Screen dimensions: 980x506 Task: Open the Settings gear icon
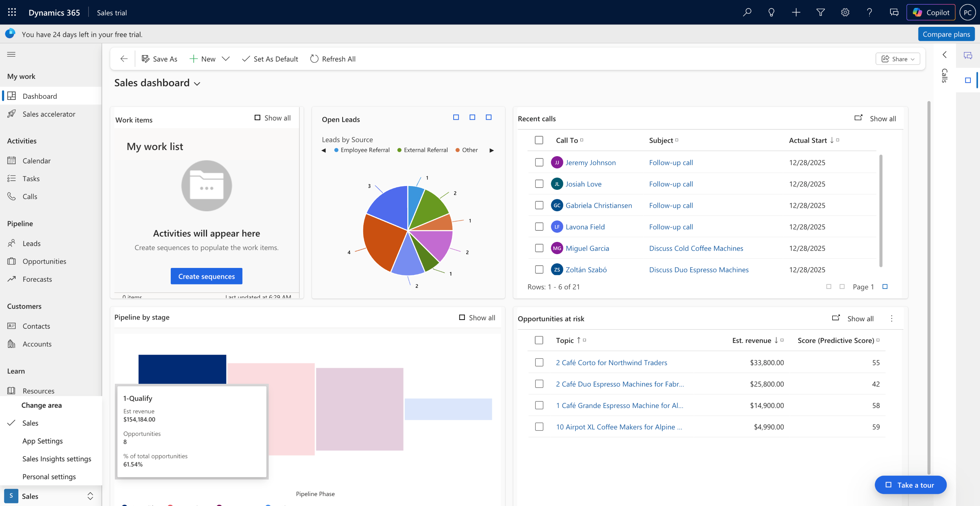click(x=845, y=12)
